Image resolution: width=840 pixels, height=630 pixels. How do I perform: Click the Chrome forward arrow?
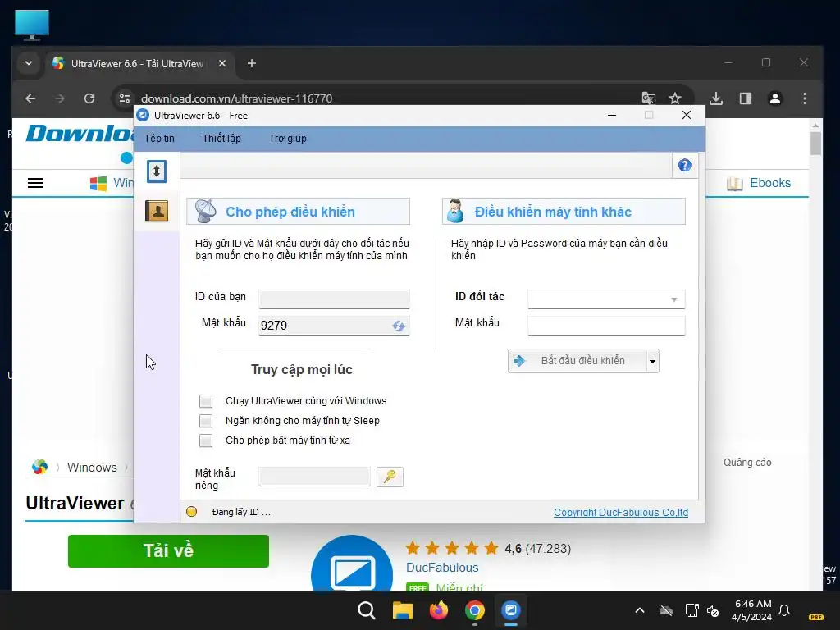60,98
